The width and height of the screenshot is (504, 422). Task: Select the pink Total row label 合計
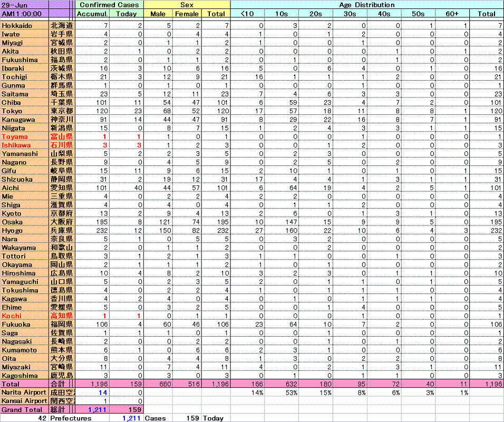(x=58, y=384)
